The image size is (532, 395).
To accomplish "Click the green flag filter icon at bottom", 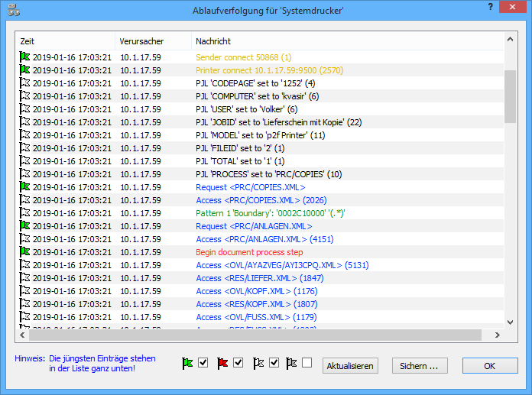I will (188, 364).
